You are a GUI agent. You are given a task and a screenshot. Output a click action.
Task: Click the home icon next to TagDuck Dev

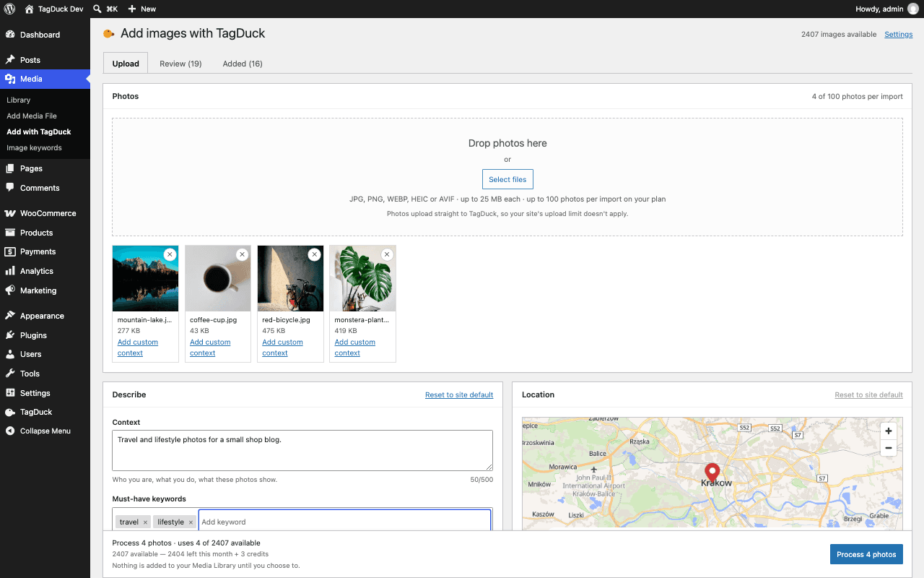pyautogui.click(x=29, y=9)
